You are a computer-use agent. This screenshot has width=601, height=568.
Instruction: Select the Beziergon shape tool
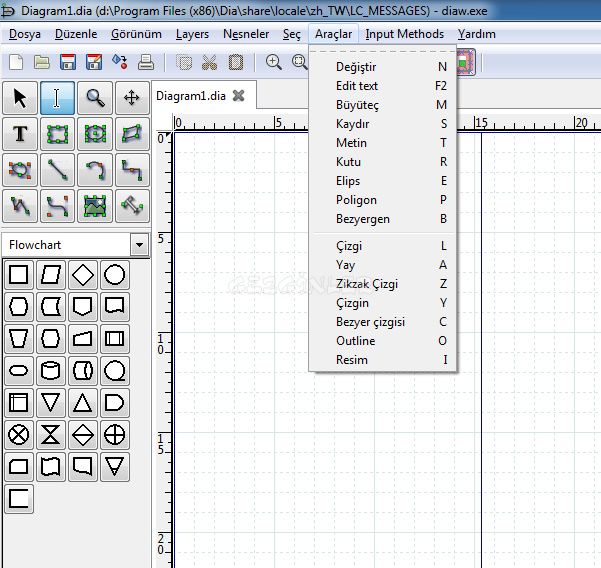[20, 170]
